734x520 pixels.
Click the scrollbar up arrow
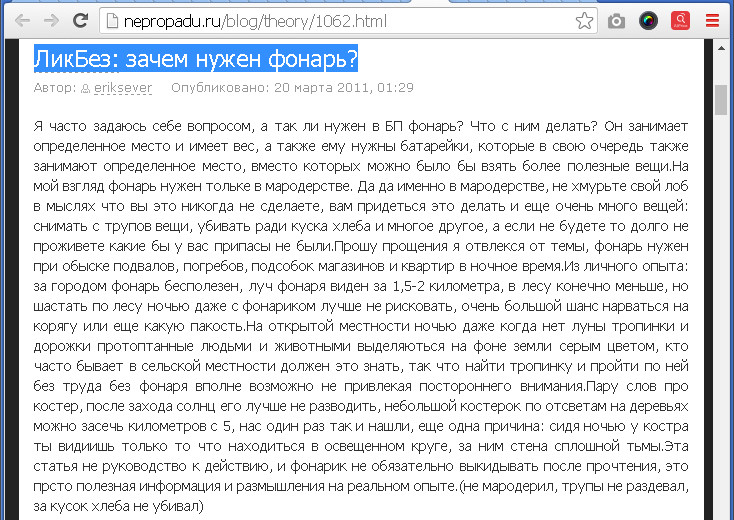(x=721, y=48)
